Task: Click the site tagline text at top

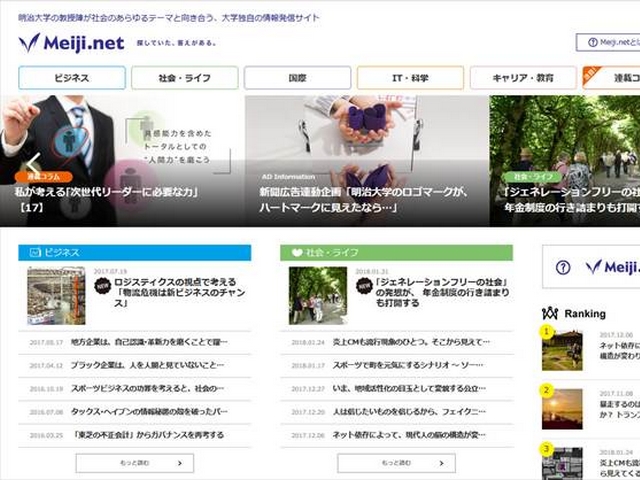Action: [x=169, y=18]
